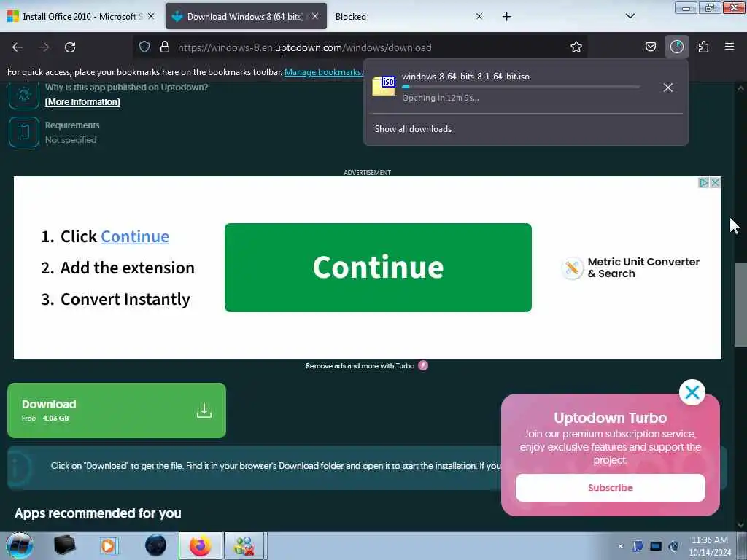The width and height of the screenshot is (747, 560).
Task: Click the lightbulb info icon
Action: coord(24,94)
